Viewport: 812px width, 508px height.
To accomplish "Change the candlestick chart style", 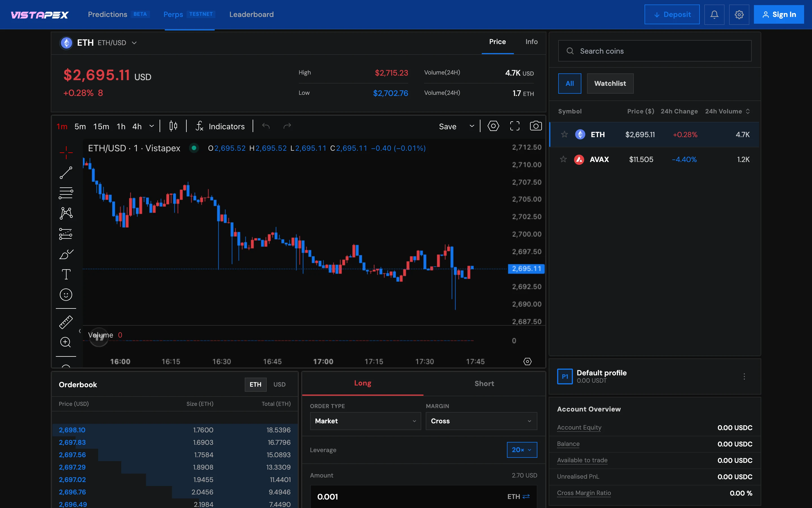I will [x=173, y=126].
